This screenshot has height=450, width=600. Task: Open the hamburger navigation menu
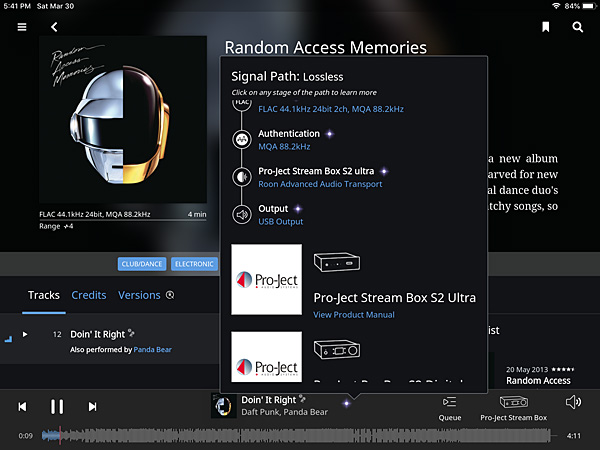point(22,27)
